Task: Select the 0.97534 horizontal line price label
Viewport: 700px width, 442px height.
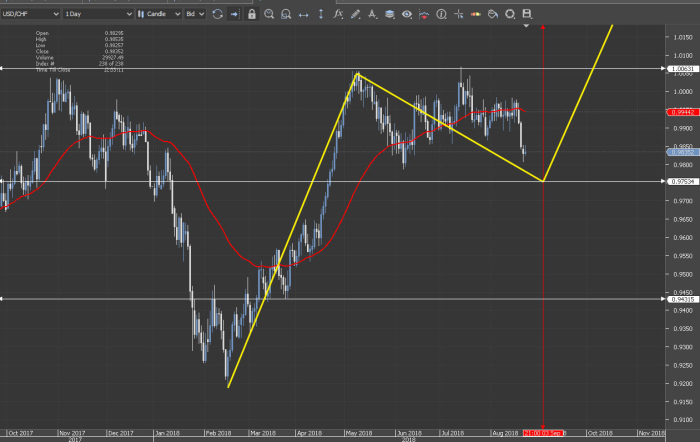Action: 683,182
